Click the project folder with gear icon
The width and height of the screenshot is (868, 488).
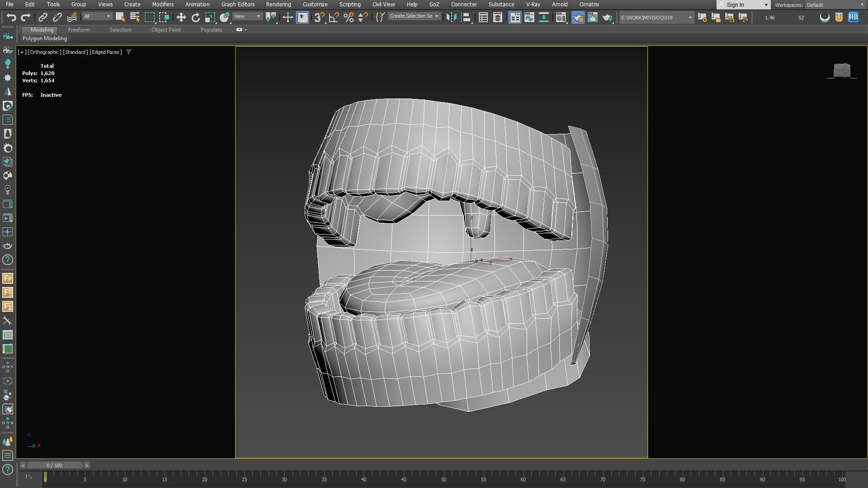[702, 18]
